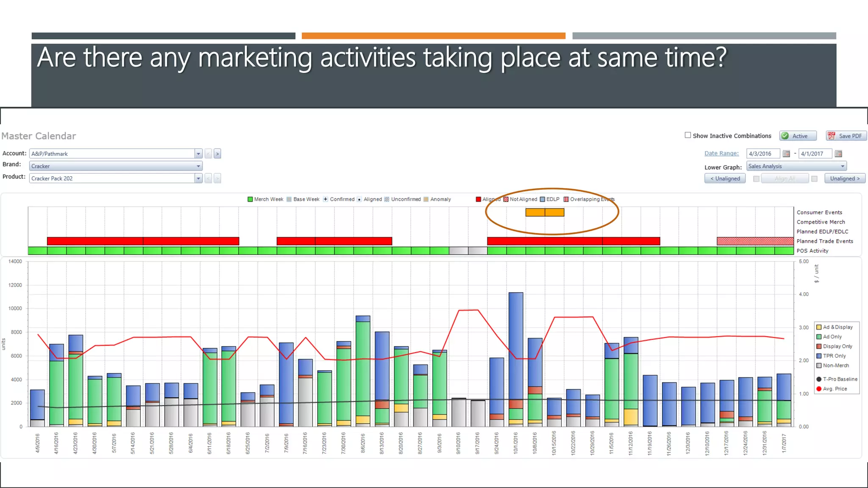The width and height of the screenshot is (868, 488).
Task: Click the POS Activity row label
Action: pos(812,251)
